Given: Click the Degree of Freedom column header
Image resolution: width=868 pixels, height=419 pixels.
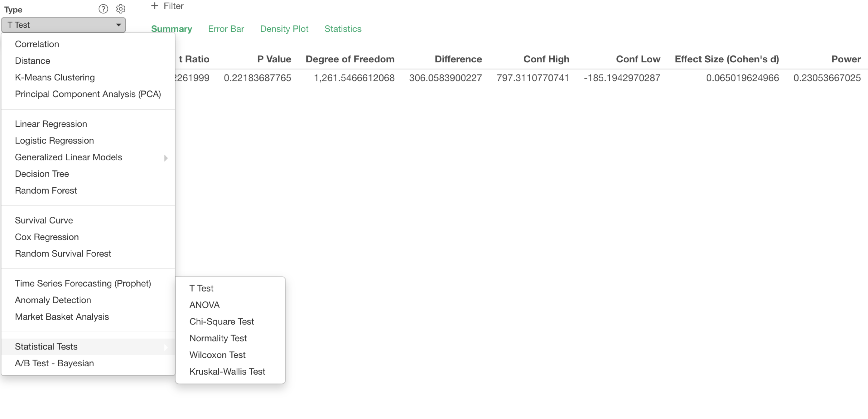Looking at the screenshot, I should pos(350,59).
